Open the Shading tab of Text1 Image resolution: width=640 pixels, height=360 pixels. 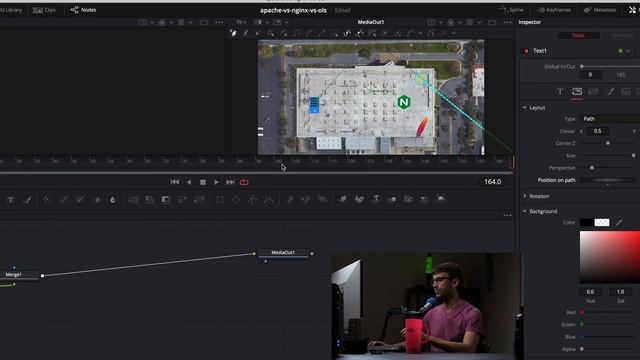click(610, 91)
